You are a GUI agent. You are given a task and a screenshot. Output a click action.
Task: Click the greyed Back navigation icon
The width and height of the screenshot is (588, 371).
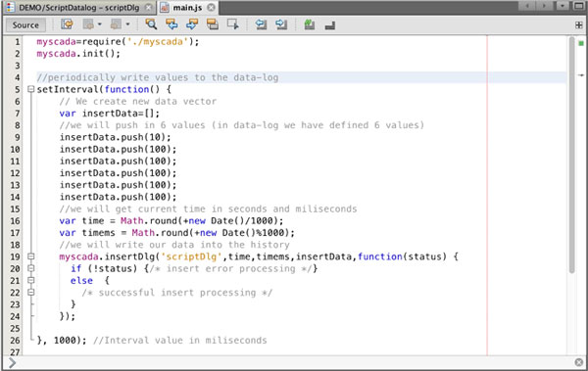click(88, 24)
